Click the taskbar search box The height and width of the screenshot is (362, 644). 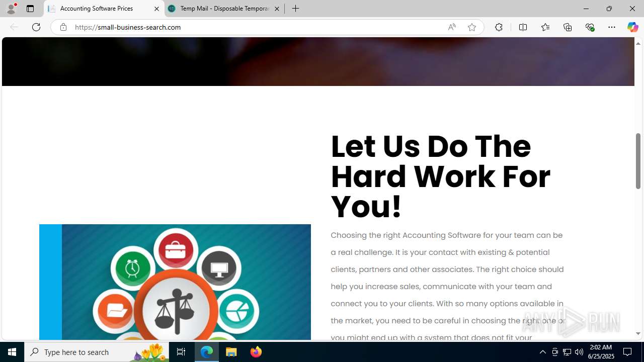click(96, 352)
